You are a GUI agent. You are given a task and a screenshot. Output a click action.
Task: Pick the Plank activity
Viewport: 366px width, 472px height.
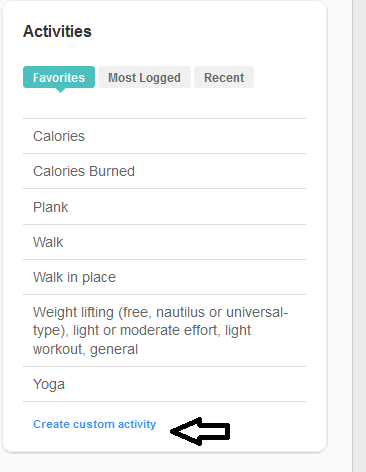point(164,207)
